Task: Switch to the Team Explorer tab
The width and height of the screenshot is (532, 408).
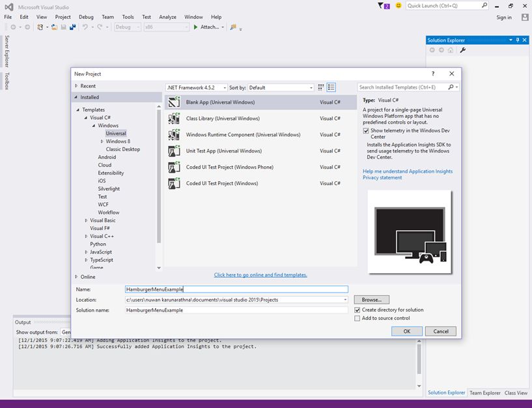Action: pos(484,393)
